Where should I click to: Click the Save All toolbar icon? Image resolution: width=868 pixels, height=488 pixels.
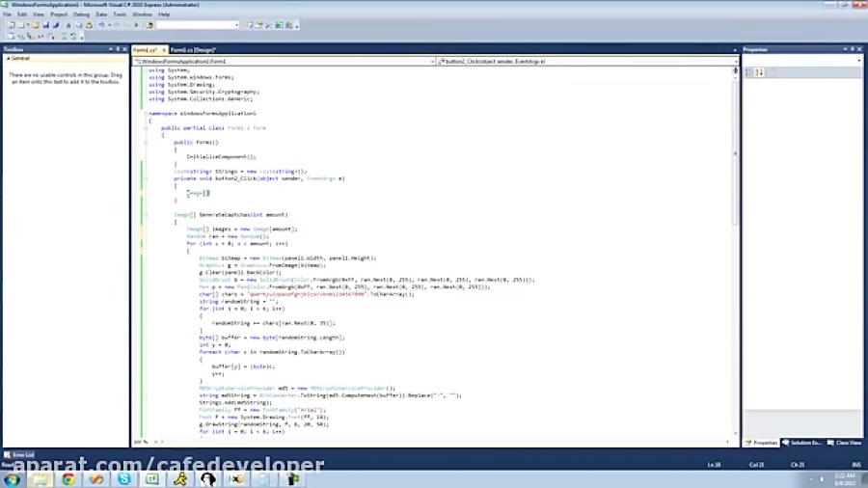[x=56, y=25]
